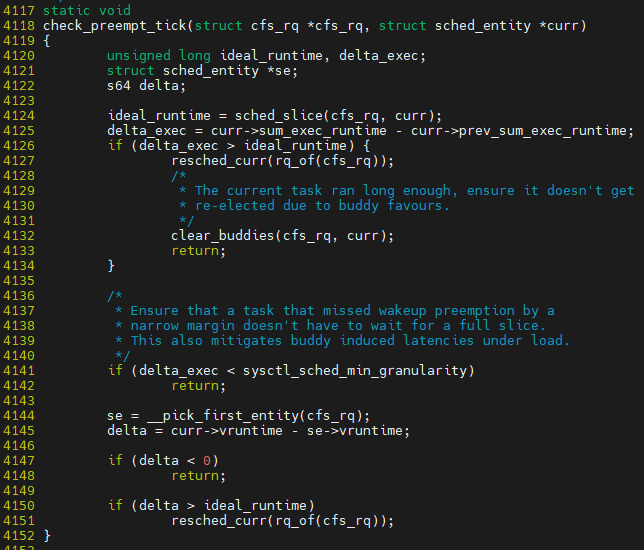Click the return statement on line 4142
This screenshot has height=550, width=644.
pos(199,386)
